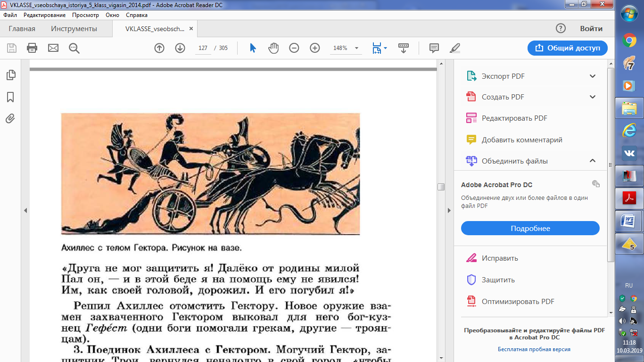Zoom out with minus button
The height and width of the screenshot is (362, 644).
pyautogui.click(x=294, y=48)
